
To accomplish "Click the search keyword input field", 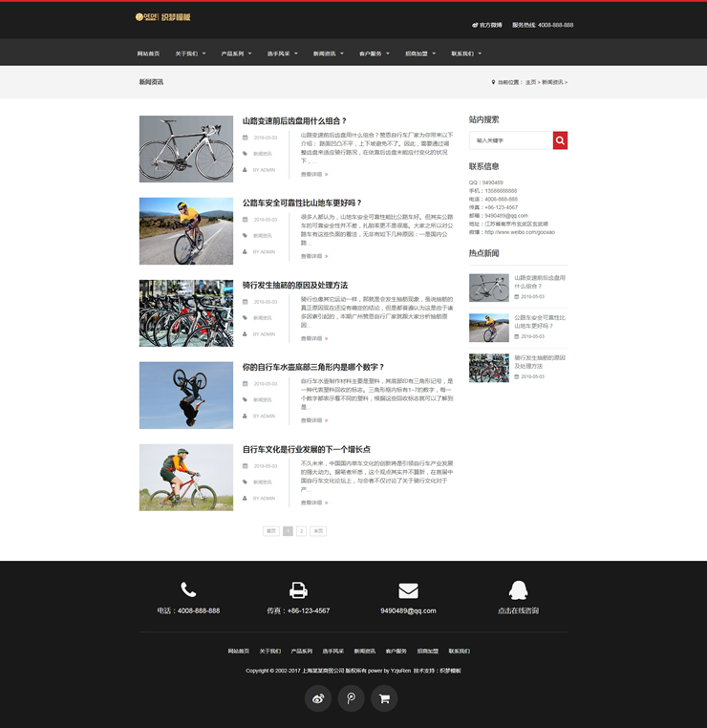I will 510,140.
